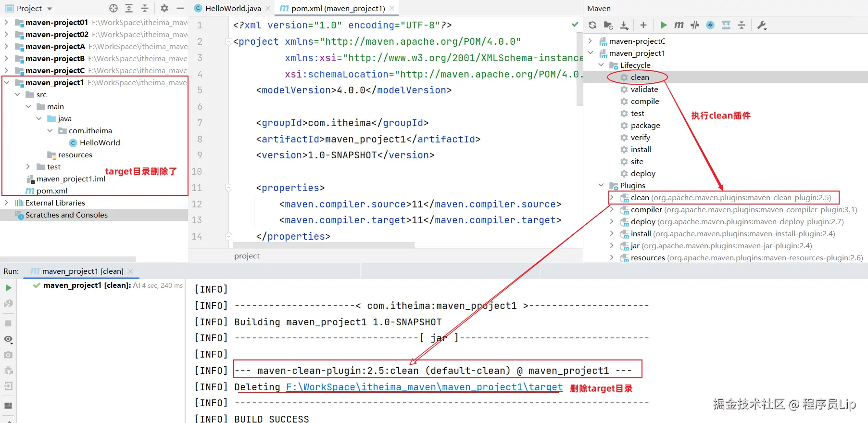Select the pom.xml (maven_project1) tab
This screenshot has height=423, width=868.
pos(338,8)
